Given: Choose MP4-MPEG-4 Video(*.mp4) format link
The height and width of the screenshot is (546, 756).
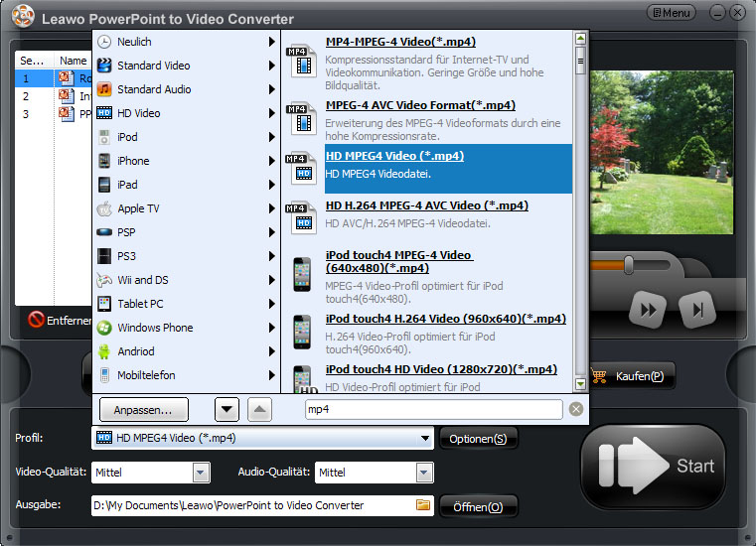Looking at the screenshot, I should (x=400, y=42).
